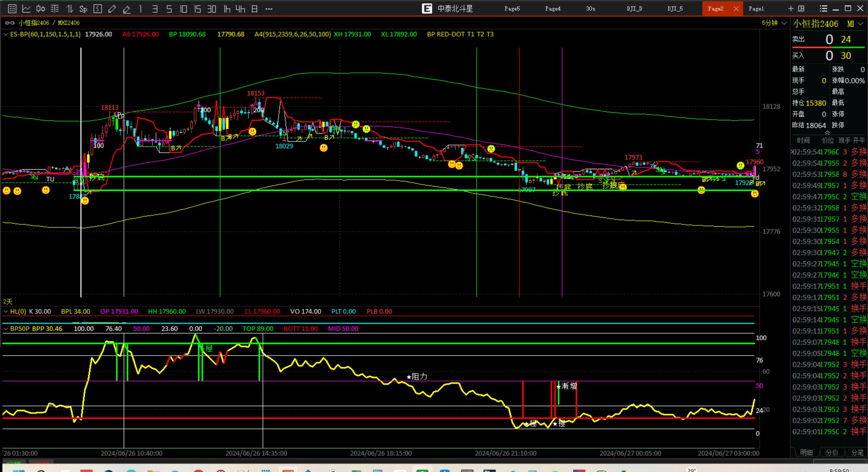The height and width of the screenshot is (472, 868).
Task: Switch to Page4 tab
Action: tap(553, 9)
